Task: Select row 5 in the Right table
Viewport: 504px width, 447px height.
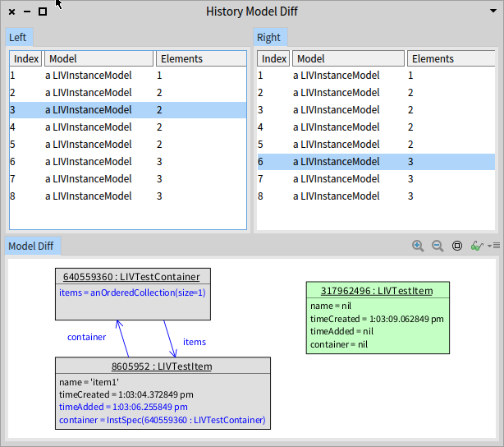Action: coord(376,144)
